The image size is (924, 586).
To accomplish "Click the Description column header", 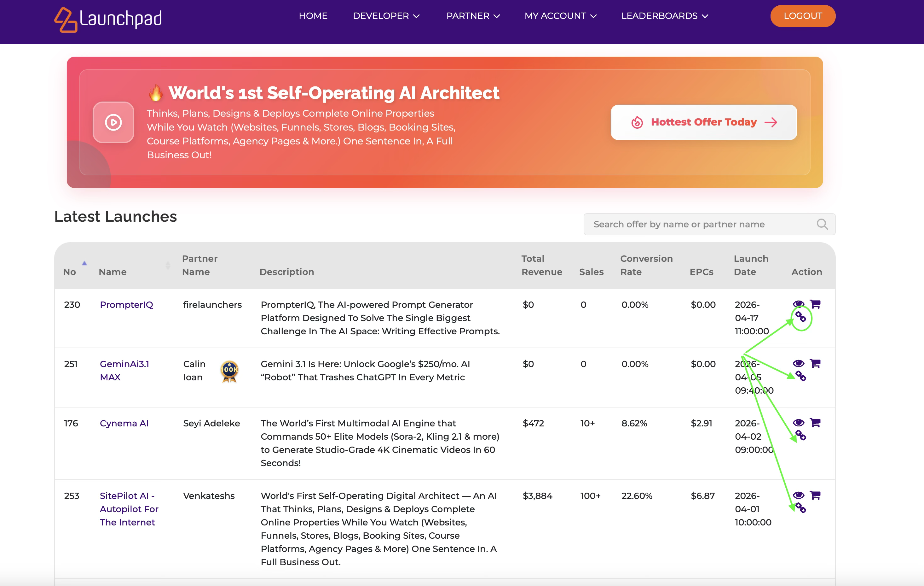I will click(x=287, y=272).
